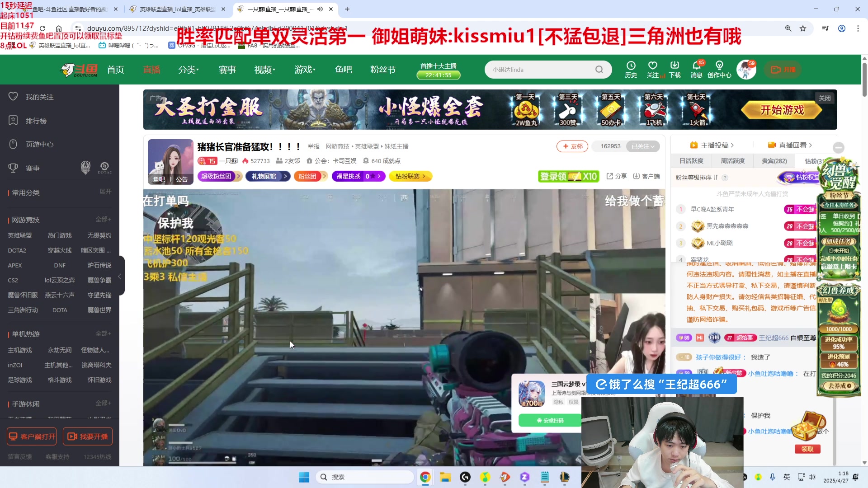Collapse the sidebar with the arrow handle
The width and height of the screenshot is (868, 488).
tap(120, 276)
